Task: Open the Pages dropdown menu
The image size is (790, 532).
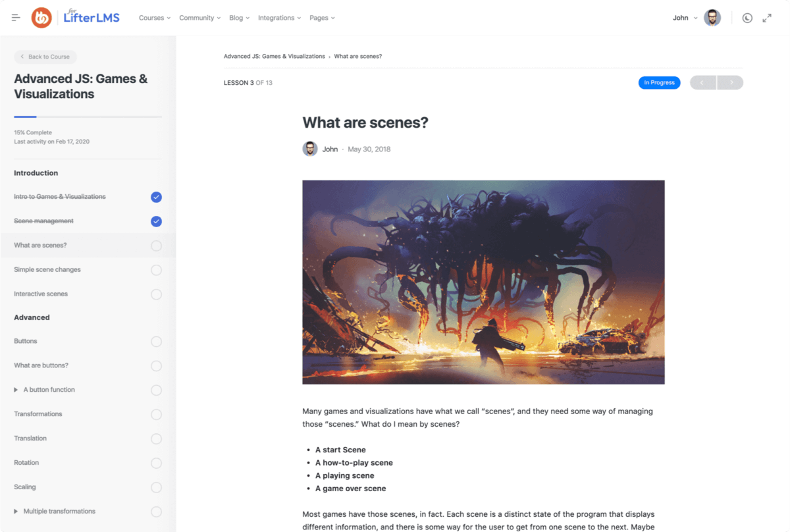Action: (322, 18)
